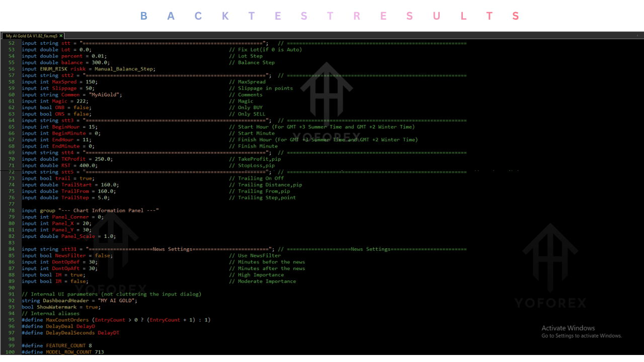Viewport: 644px width, 362px height.
Task: Click the code line "input int Panel_Y = 30;"
Action: click(56, 230)
